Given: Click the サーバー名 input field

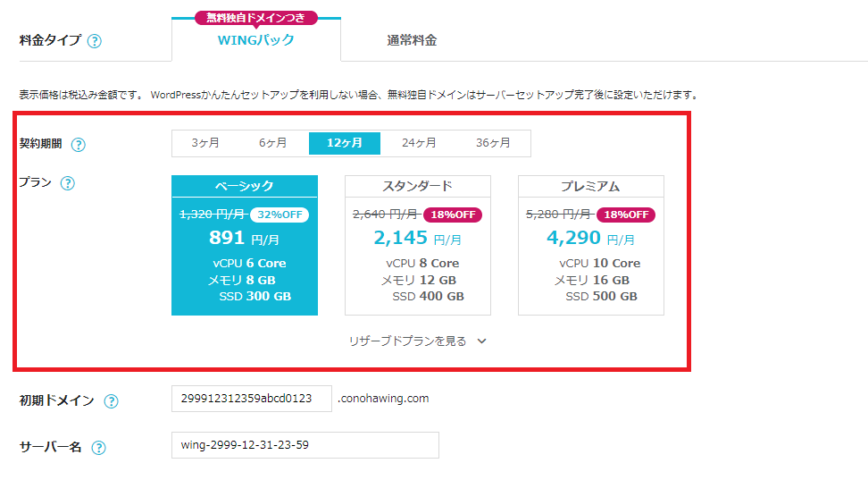Looking at the screenshot, I should [305, 445].
